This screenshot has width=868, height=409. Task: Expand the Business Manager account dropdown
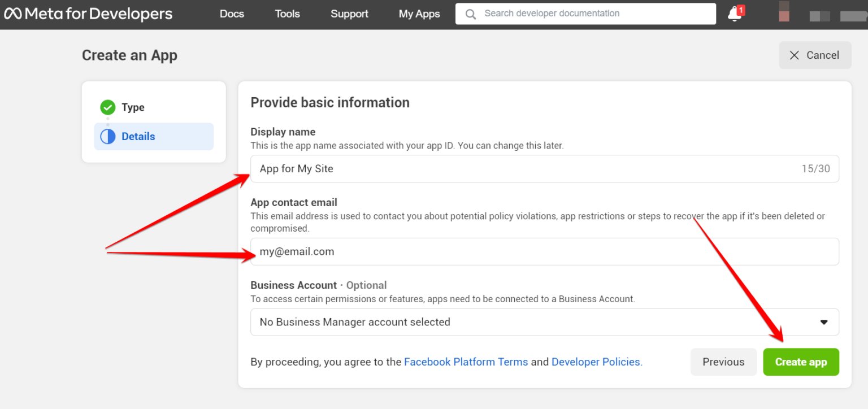[x=545, y=322]
